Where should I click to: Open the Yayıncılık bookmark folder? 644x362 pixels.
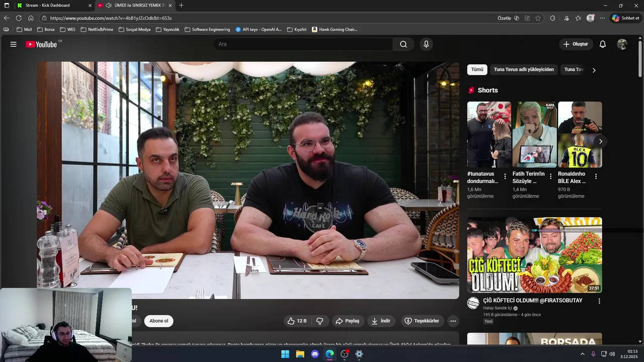[x=168, y=30]
